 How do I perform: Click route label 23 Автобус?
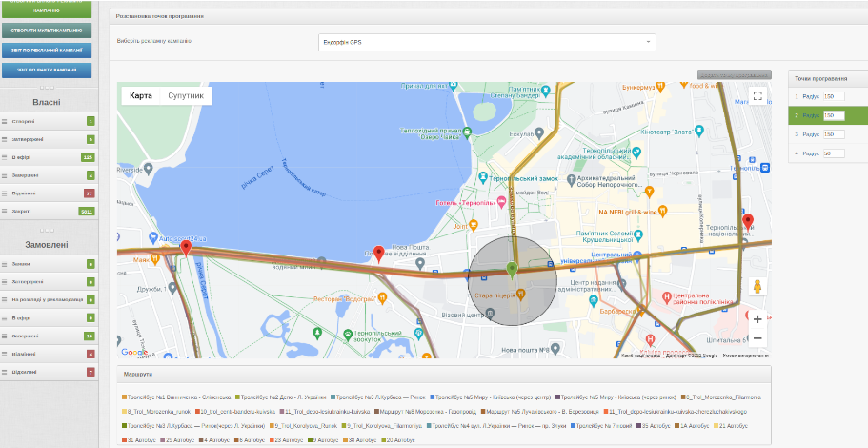click(x=289, y=440)
